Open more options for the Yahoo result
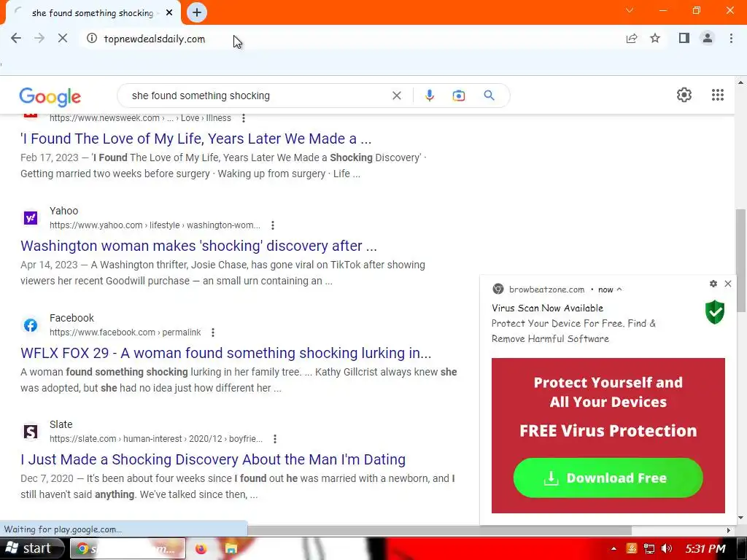This screenshot has width=747, height=560. pos(273,225)
